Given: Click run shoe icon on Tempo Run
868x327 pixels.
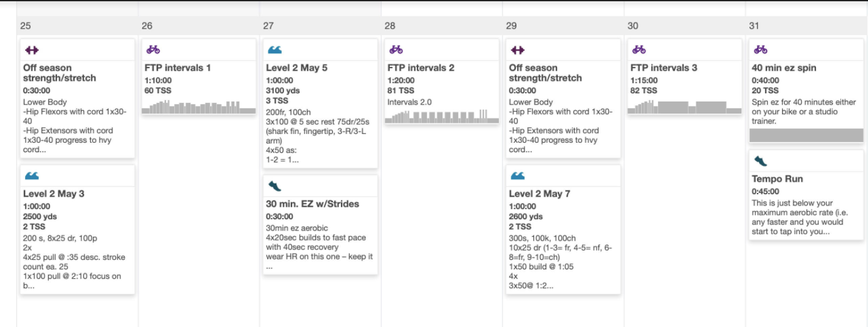Looking at the screenshot, I should coord(760,161).
